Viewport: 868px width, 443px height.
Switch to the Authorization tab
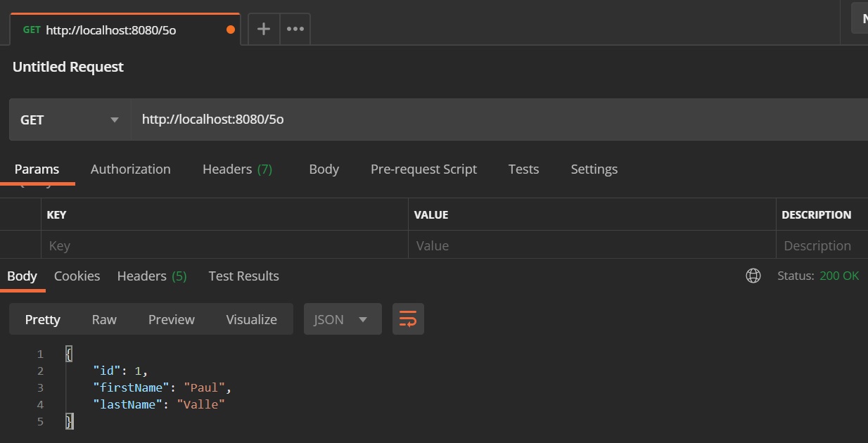point(130,169)
